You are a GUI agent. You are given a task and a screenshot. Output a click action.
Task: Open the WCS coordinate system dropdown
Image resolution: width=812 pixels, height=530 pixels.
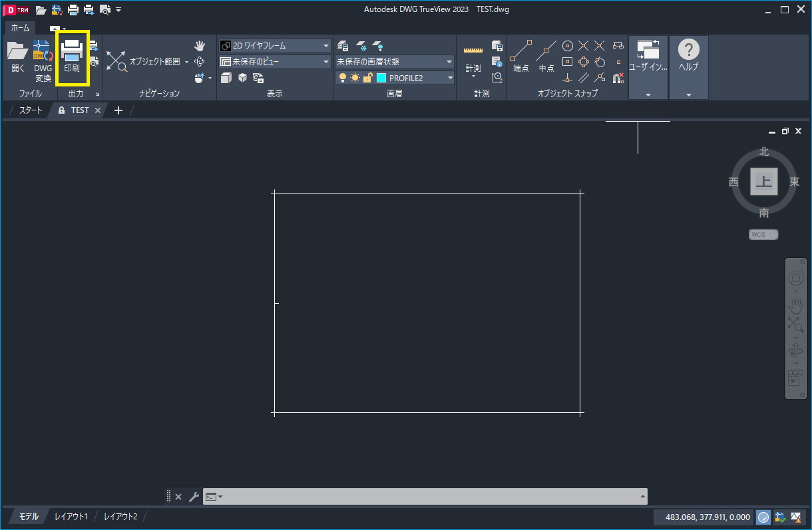pos(763,235)
